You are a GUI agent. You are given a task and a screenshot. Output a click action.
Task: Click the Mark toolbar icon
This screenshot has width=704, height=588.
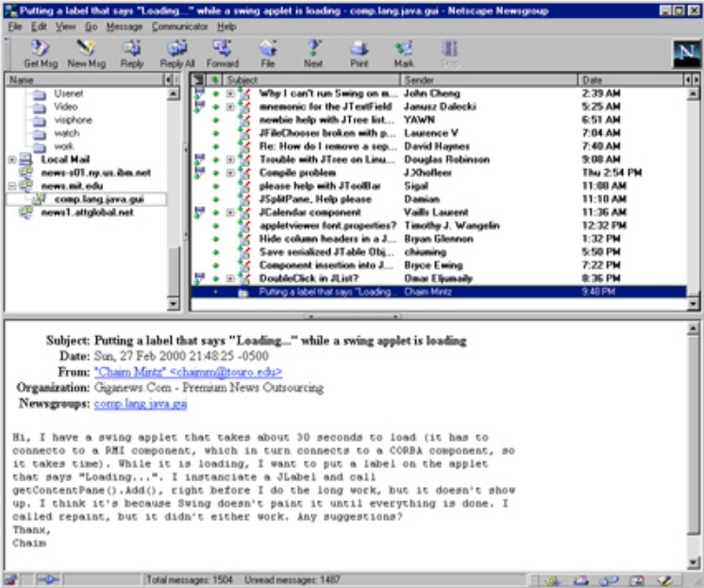[404, 48]
